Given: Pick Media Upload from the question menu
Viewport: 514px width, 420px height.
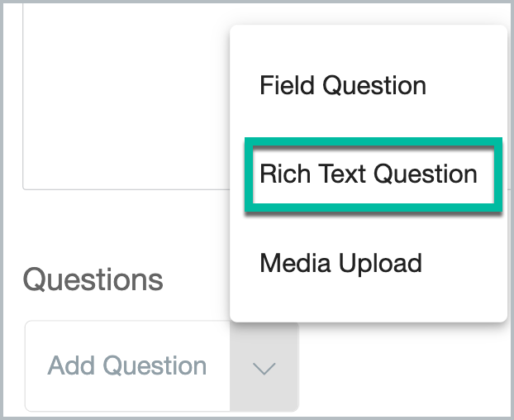Looking at the screenshot, I should coord(341,263).
